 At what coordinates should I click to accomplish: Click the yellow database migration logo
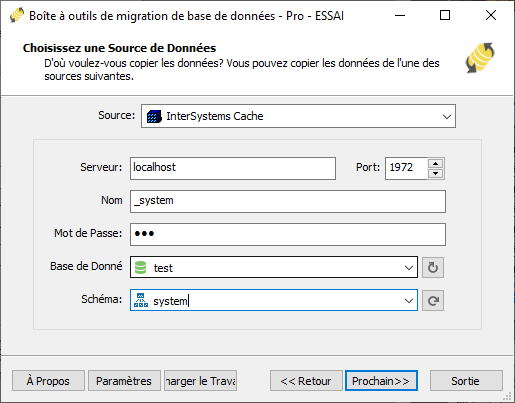pos(480,58)
